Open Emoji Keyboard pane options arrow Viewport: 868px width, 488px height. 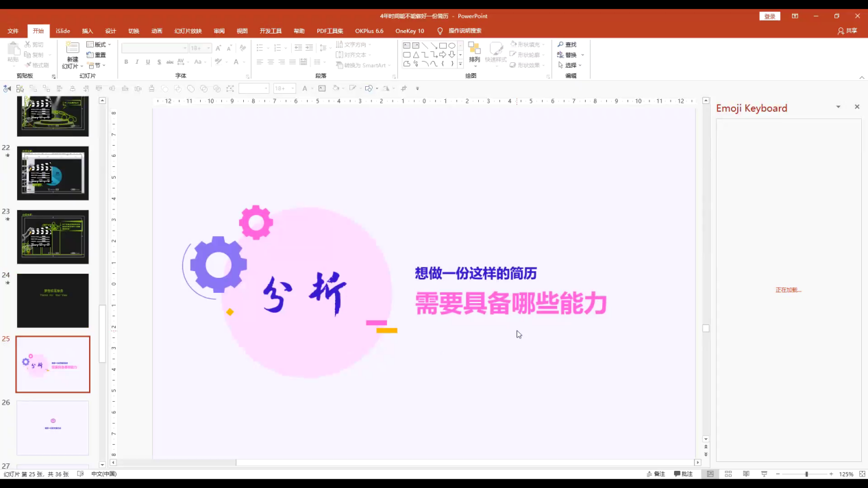pyautogui.click(x=838, y=107)
